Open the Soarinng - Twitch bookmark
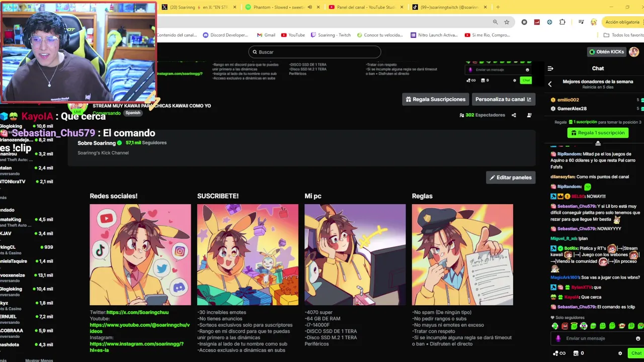Image resolution: width=644 pixels, height=362 pixels. [331, 35]
